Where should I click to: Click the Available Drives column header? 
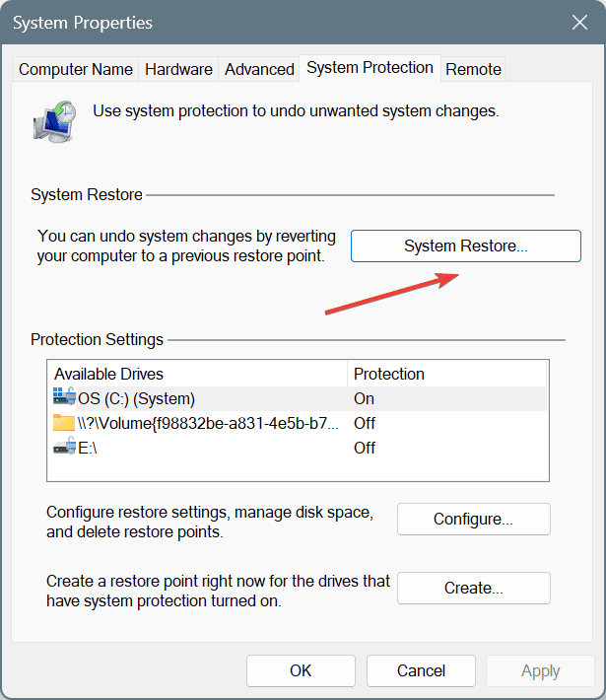click(197, 374)
